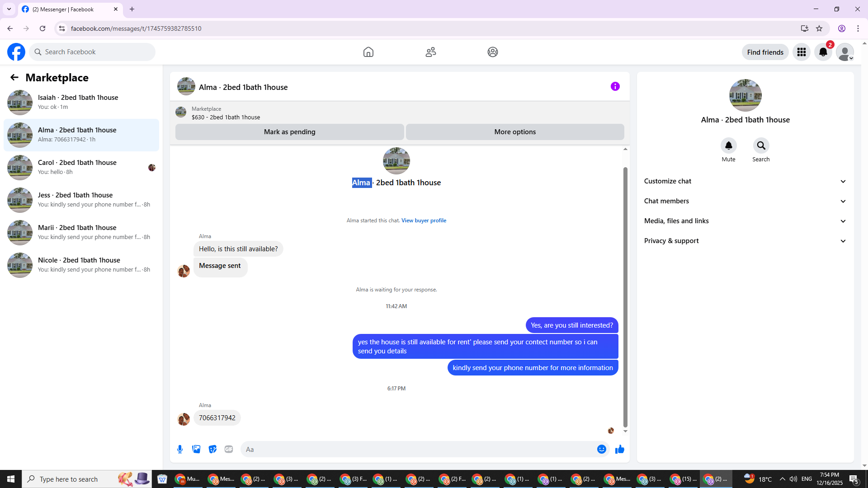Click More options button
Viewport: 868px width, 488px height.
515,132
